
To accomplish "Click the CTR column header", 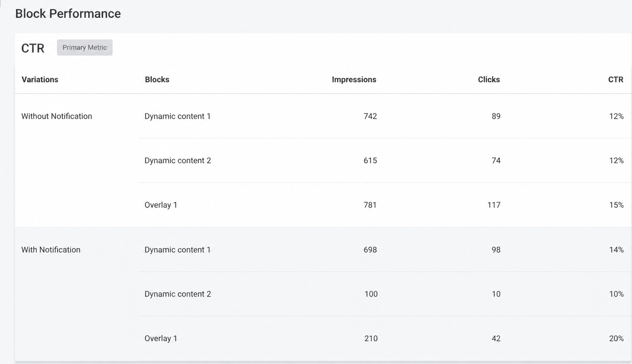I will 616,80.
